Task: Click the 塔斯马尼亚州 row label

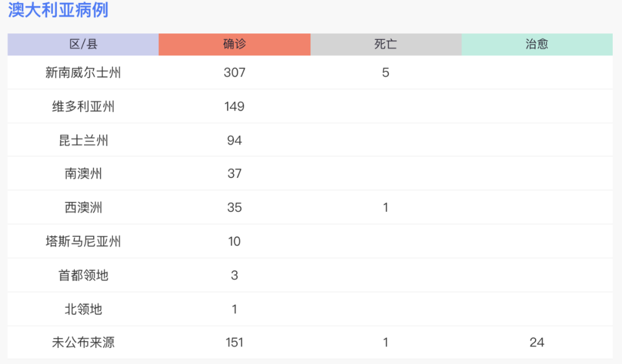Action: [x=83, y=241]
